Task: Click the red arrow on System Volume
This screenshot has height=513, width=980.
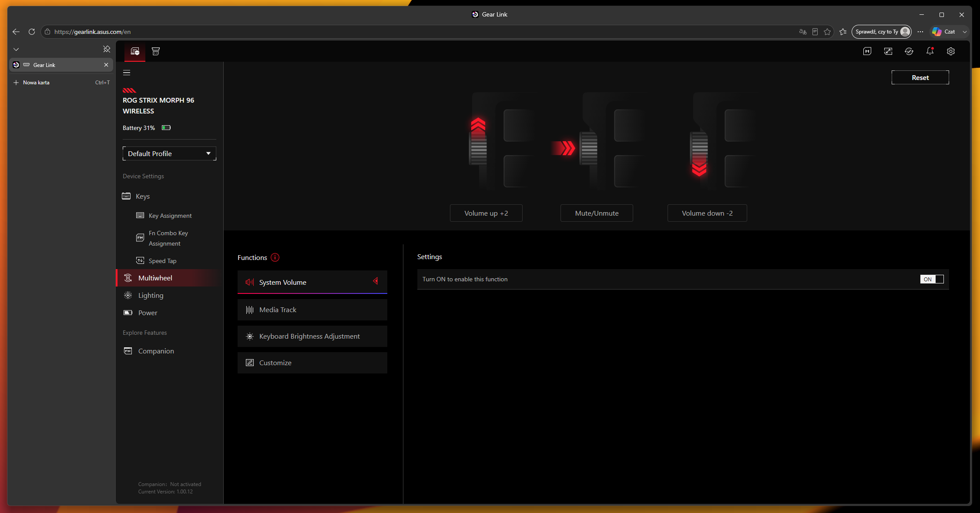Action: [x=376, y=281]
